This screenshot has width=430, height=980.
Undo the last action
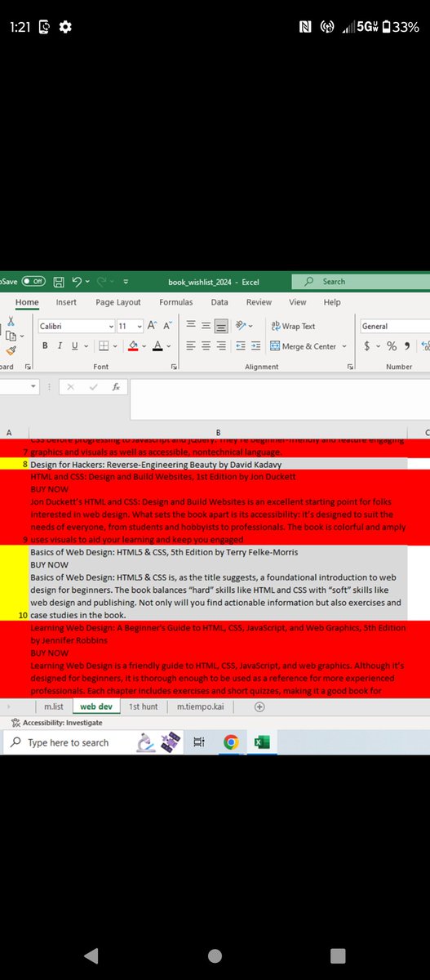[76, 282]
